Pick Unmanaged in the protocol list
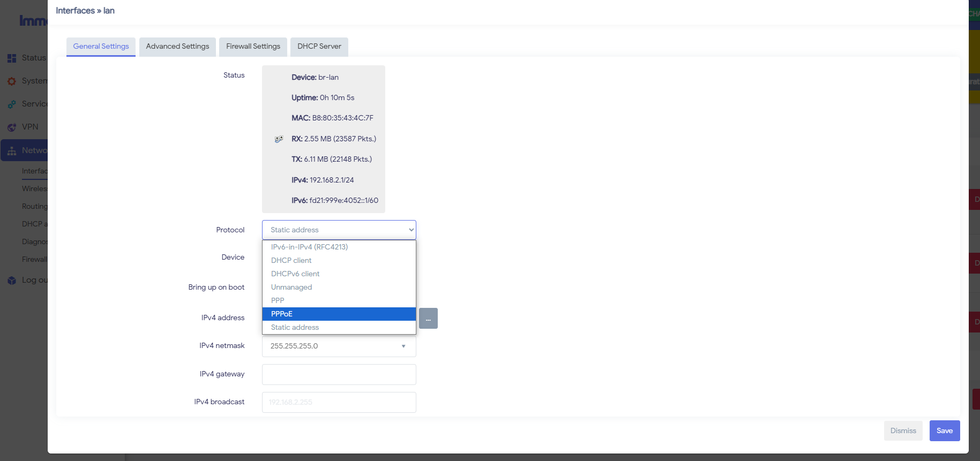This screenshot has width=980, height=461. click(x=339, y=287)
